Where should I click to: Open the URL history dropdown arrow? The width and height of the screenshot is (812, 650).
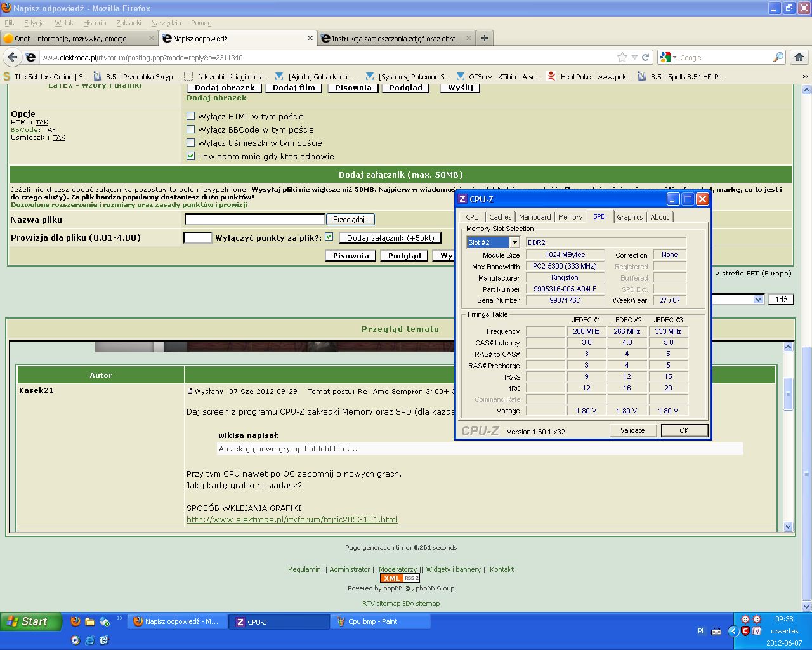click(x=634, y=57)
